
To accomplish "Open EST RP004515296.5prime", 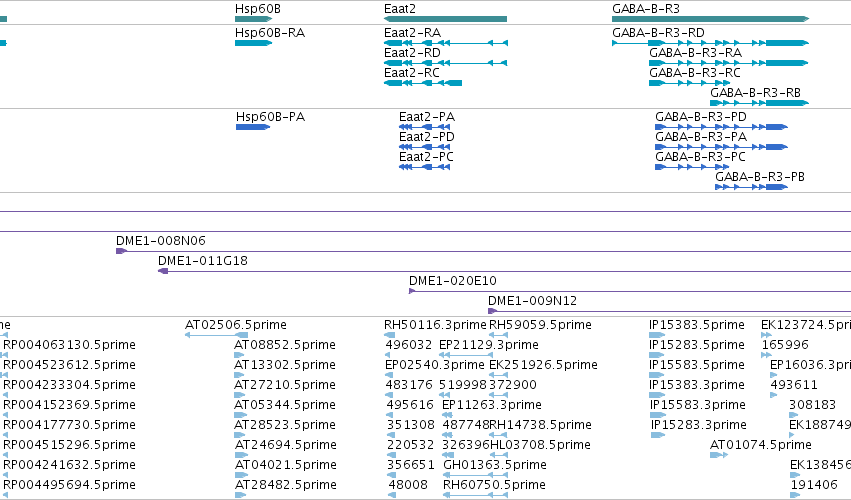I will (x=69, y=445).
